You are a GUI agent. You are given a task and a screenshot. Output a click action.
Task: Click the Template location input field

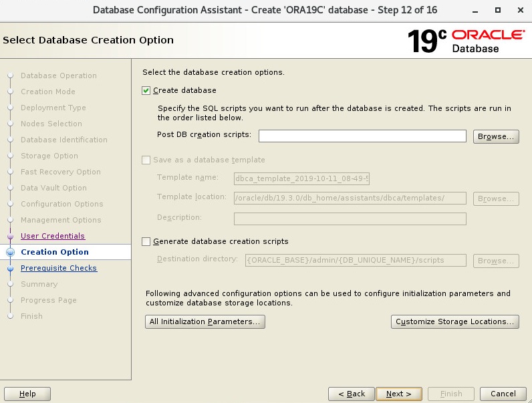[x=350, y=198]
